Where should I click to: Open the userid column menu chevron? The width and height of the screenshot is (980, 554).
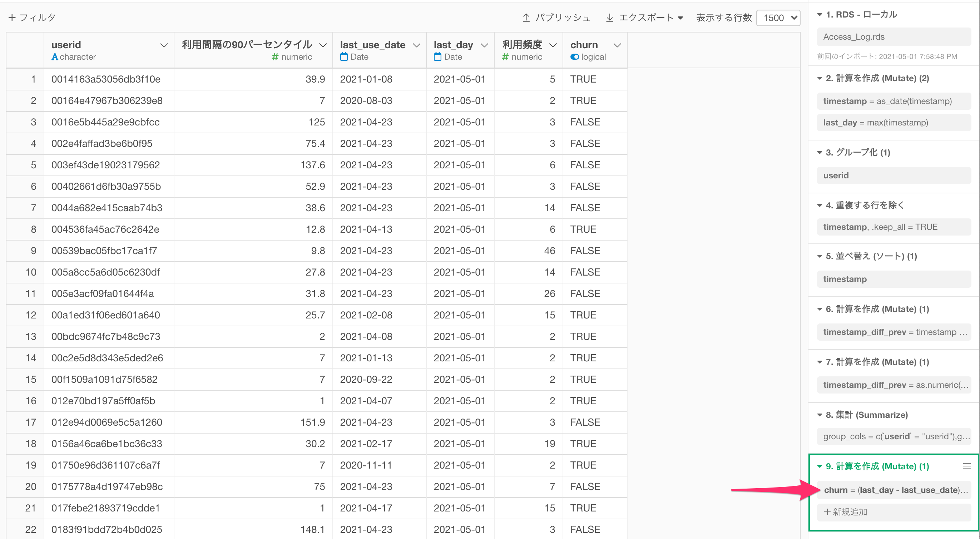164,45
